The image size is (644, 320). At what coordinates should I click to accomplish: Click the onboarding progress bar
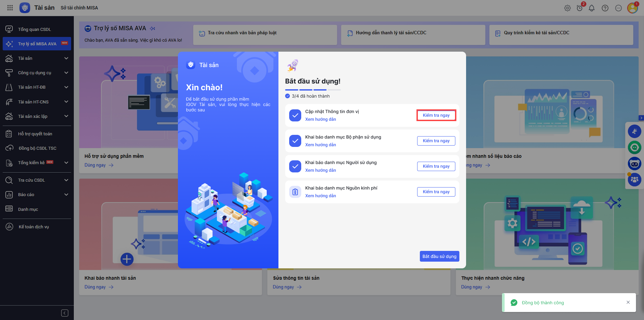coord(313,90)
